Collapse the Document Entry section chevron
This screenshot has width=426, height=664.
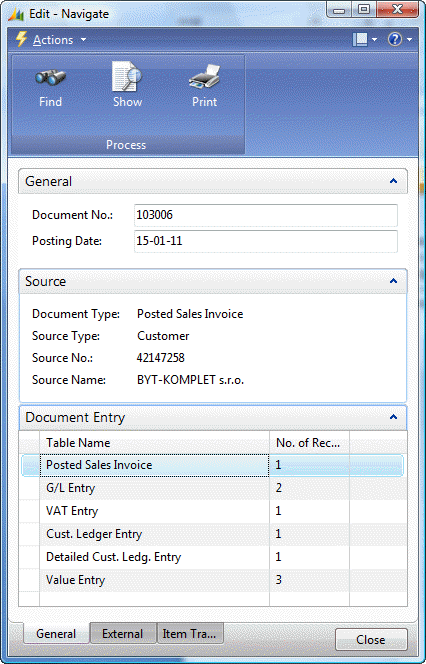click(393, 417)
